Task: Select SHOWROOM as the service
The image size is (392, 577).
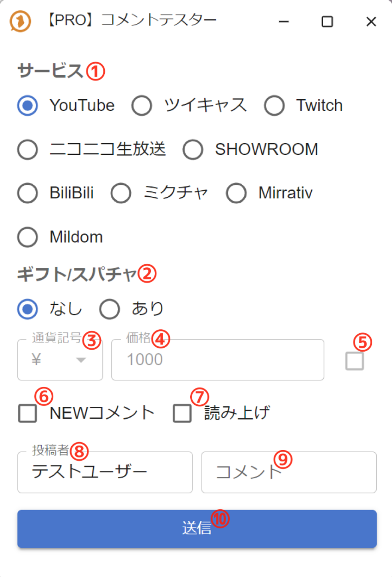Action: 193,149
